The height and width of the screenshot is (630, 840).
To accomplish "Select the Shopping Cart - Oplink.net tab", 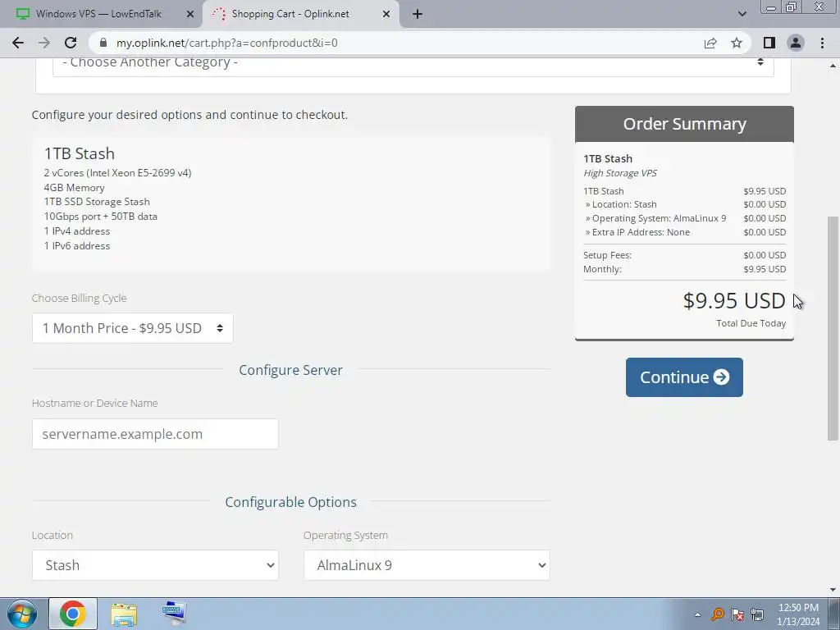I will coord(300,14).
